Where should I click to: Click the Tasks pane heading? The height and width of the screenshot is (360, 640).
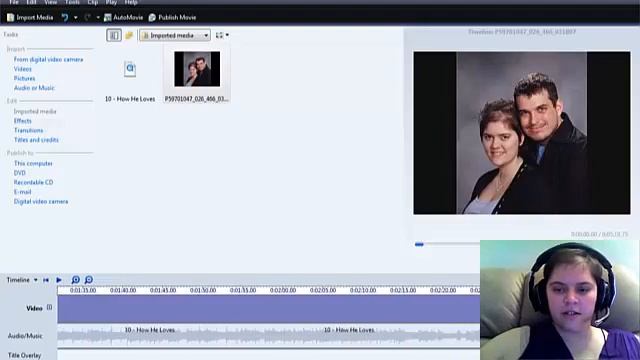[11, 35]
